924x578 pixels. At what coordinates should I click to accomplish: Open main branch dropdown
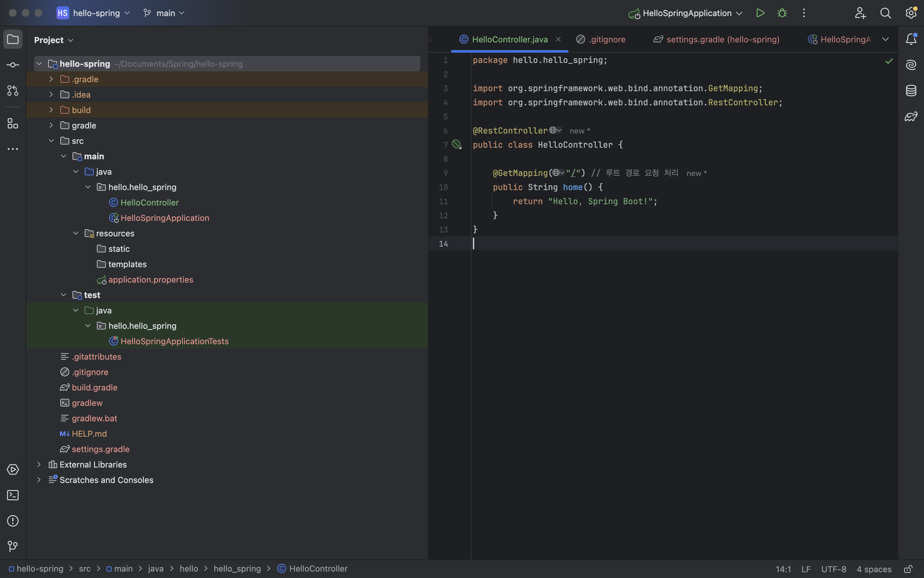[x=164, y=13]
